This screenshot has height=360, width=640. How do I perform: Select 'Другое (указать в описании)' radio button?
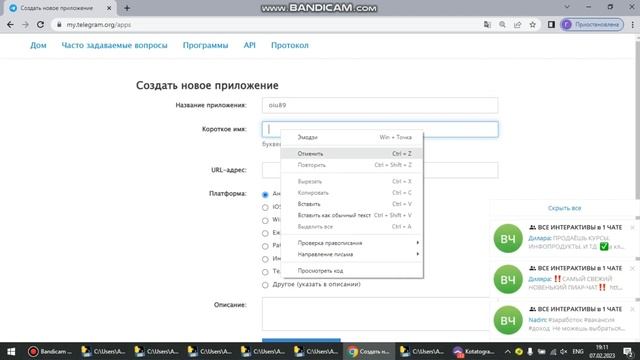point(265,285)
